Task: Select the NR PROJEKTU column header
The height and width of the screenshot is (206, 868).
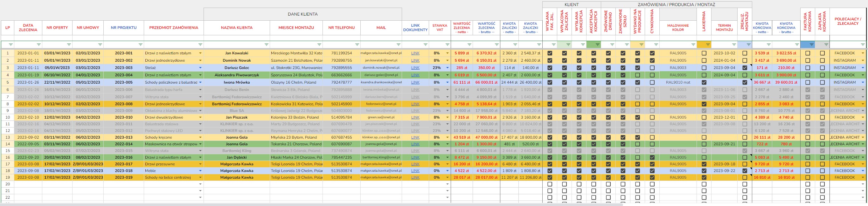Action: [124, 28]
